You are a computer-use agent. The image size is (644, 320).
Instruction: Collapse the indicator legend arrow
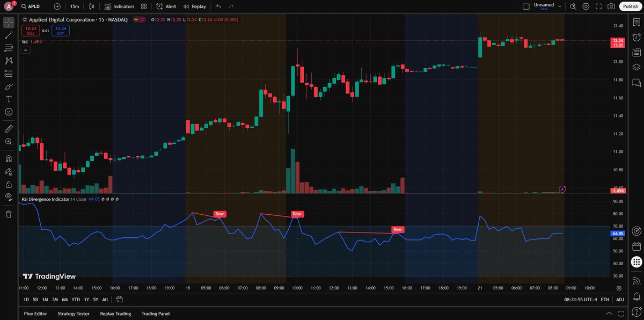pos(26,50)
